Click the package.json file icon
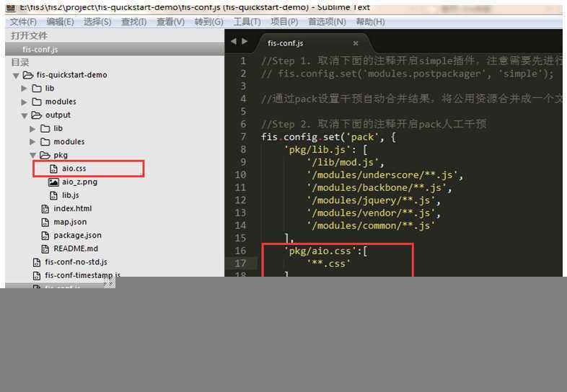Image resolution: width=567 pixels, height=392 pixels. coord(45,236)
